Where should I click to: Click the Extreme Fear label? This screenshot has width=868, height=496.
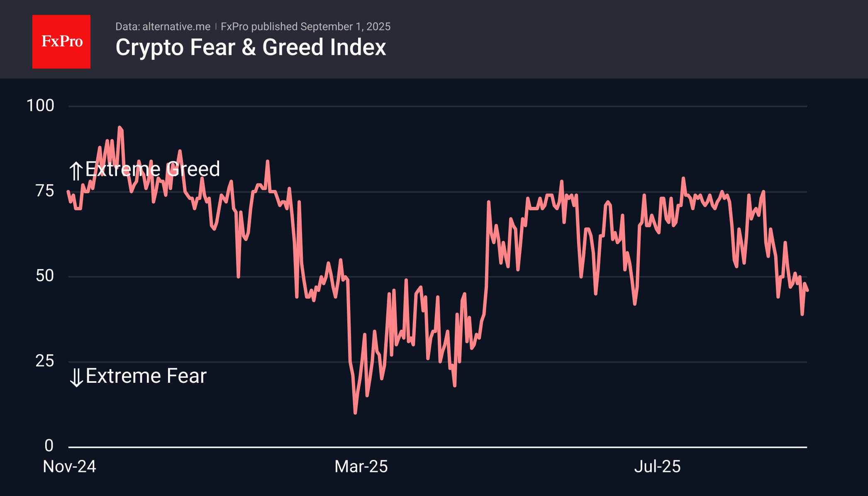(x=146, y=376)
